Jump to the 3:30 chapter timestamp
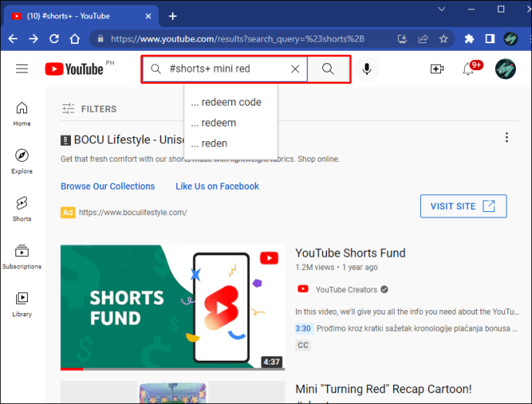The image size is (532, 404). (303, 328)
